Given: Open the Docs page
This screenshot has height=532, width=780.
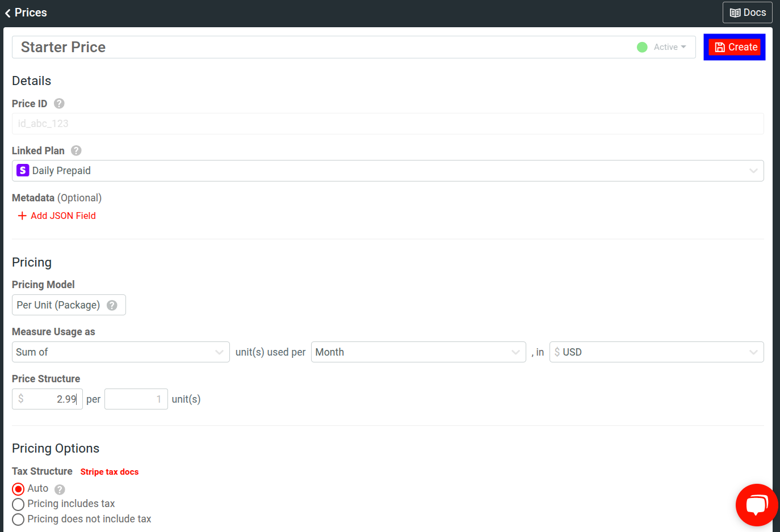Looking at the screenshot, I should (x=747, y=12).
